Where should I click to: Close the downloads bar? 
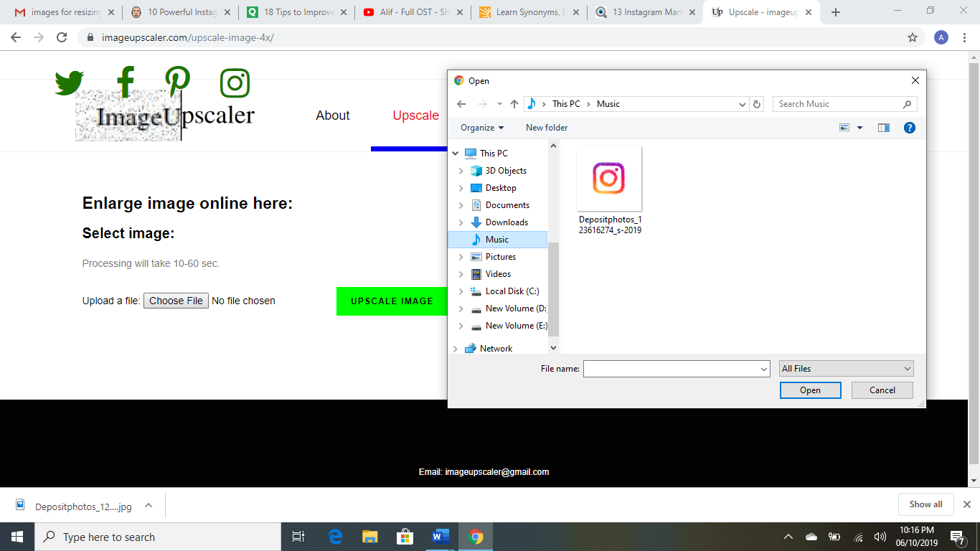[x=966, y=504]
